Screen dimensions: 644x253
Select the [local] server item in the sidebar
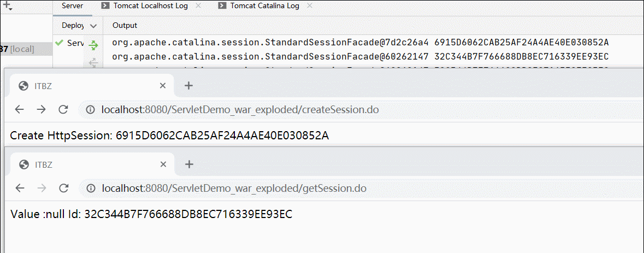tap(26, 49)
